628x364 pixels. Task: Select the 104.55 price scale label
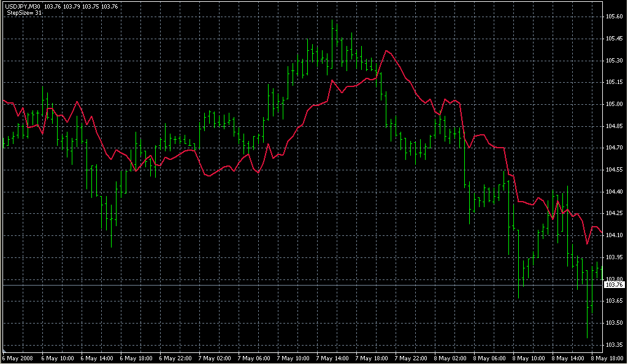[x=615, y=170]
